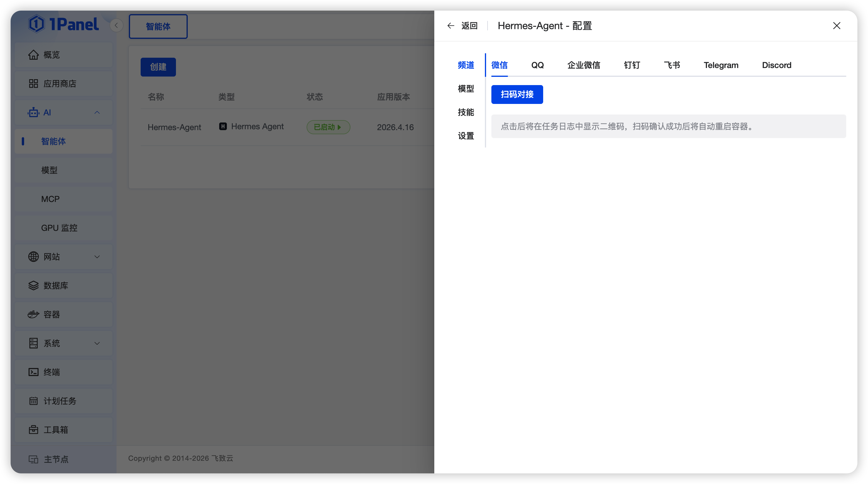This screenshot has width=868, height=484.
Task: Click the 容器 docker icon
Action: 33,314
